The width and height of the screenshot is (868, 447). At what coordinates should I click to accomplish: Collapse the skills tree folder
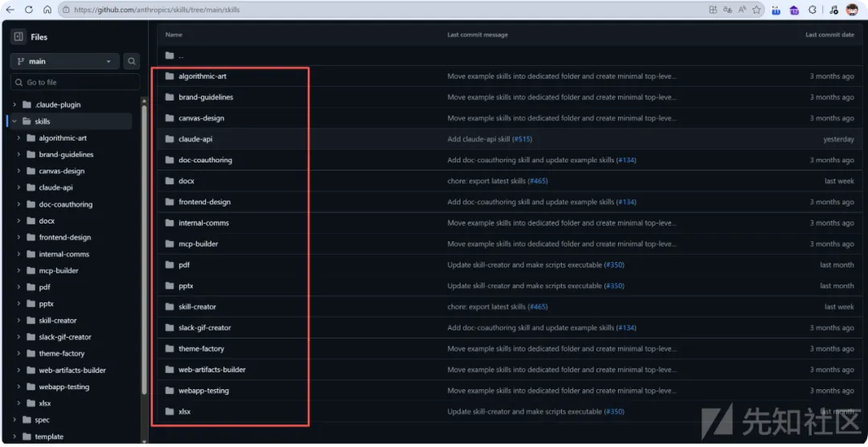[x=14, y=121]
